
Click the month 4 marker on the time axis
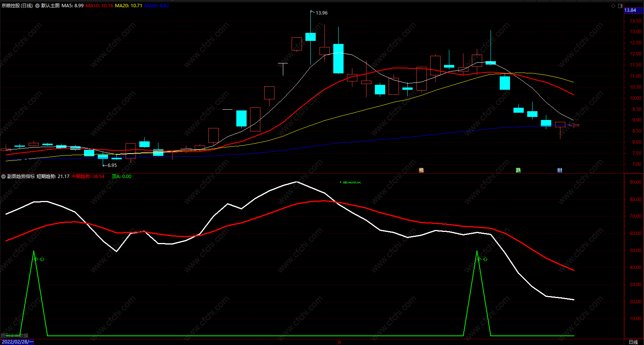[339, 342]
